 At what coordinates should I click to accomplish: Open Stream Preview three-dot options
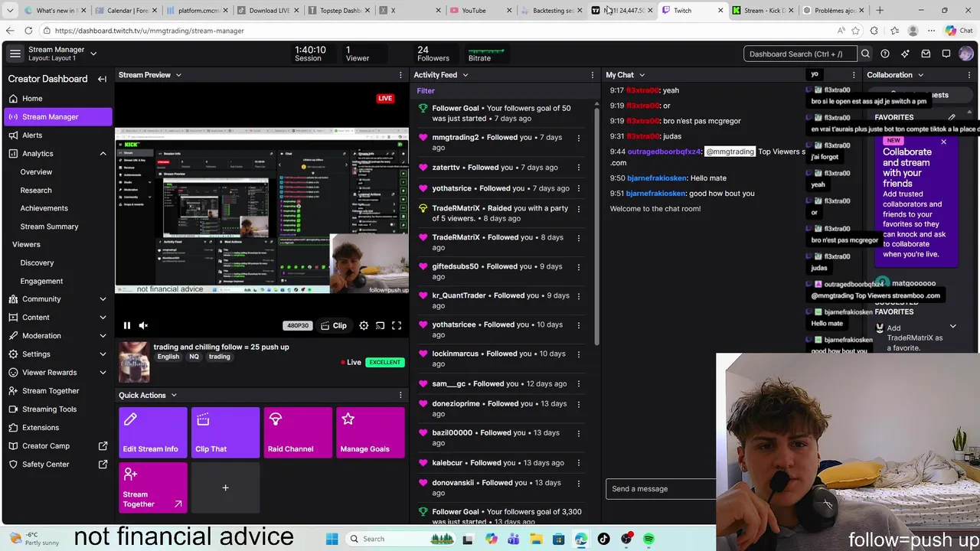400,75
